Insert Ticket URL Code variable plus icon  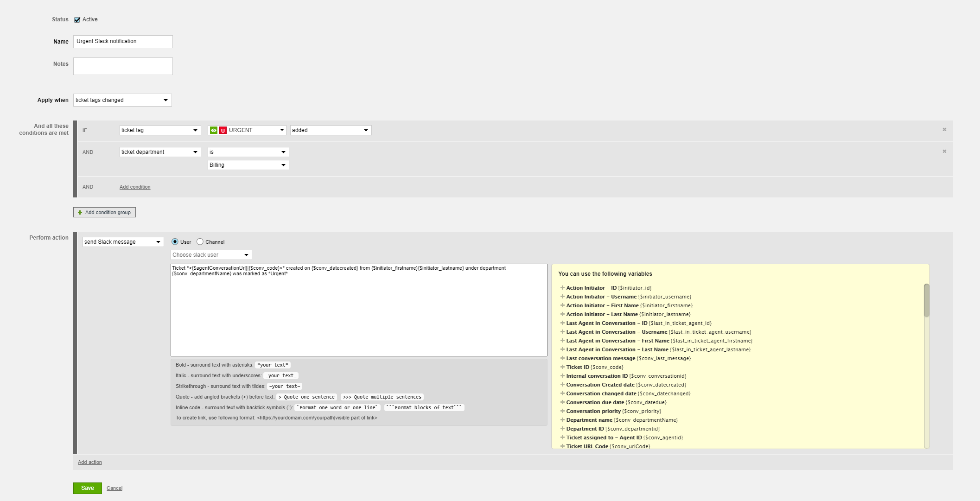pyautogui.click(x=562, y=446)
